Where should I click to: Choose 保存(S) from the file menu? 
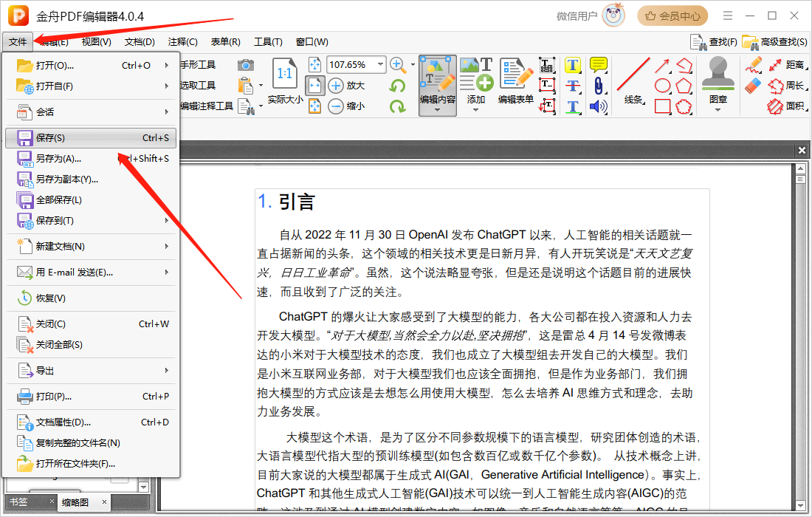pyautogui.click(x=91, y=138)
